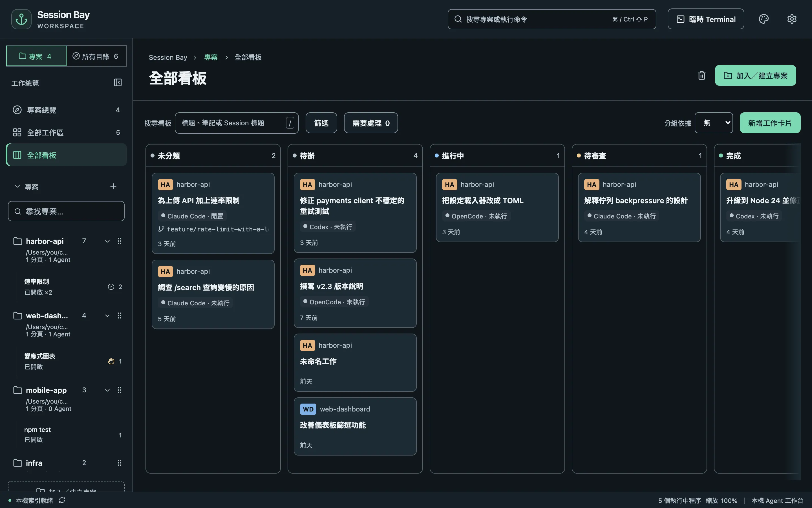This screenshot has height=508, width=812.
Task: Click the check status icon on 速率限制
Action: pos(111,287)
